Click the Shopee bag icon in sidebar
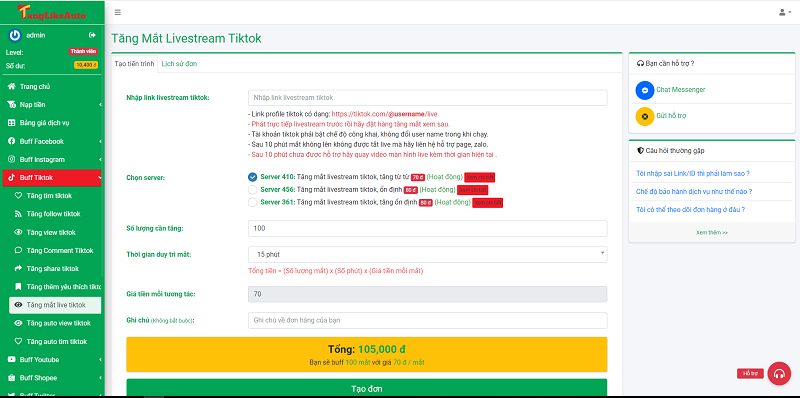Image resolution: width=800 pixels, height=398 pixels. pyautogui.click(x=11, y=378)
